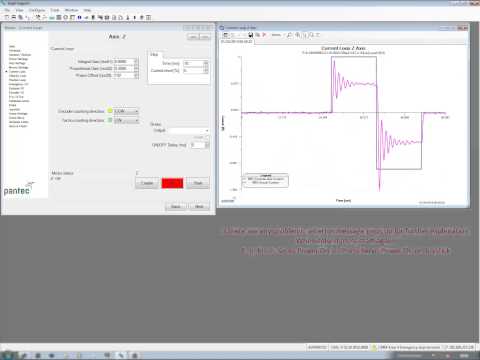Click the ON/OFF Delay spinner arrows
This screenshot has height=360, width=480.
pyautogui.click(x=207, y=145)
